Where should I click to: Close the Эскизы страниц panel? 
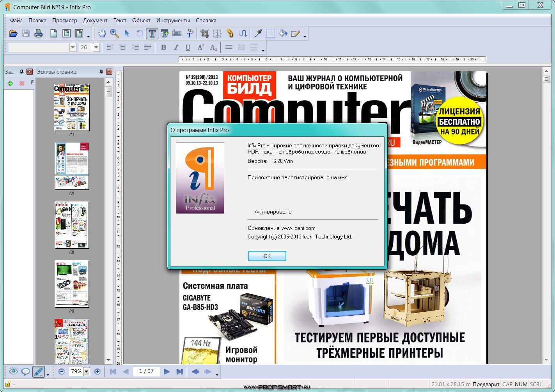(109, 72)
